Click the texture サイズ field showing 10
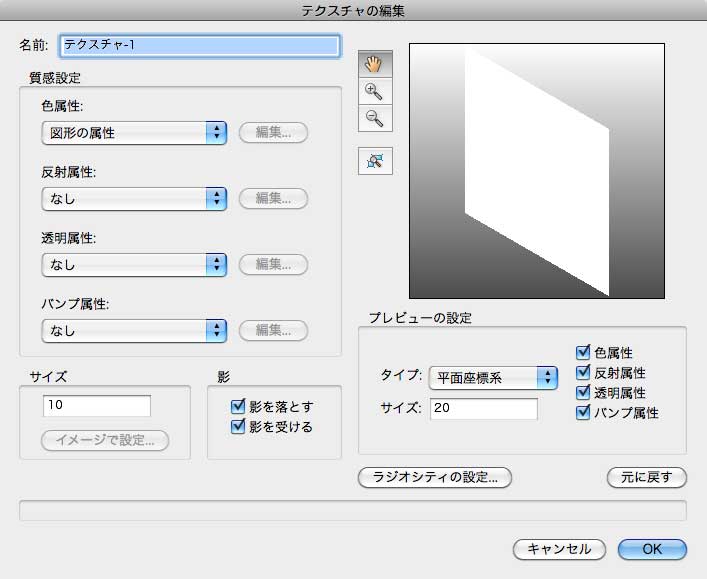707x579 pixels. [96, 405]
